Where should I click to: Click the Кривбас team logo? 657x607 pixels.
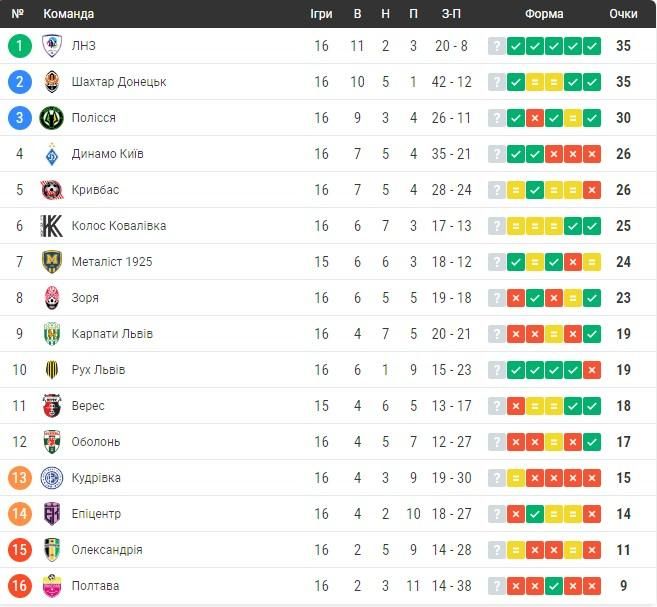tap(51, 190)
